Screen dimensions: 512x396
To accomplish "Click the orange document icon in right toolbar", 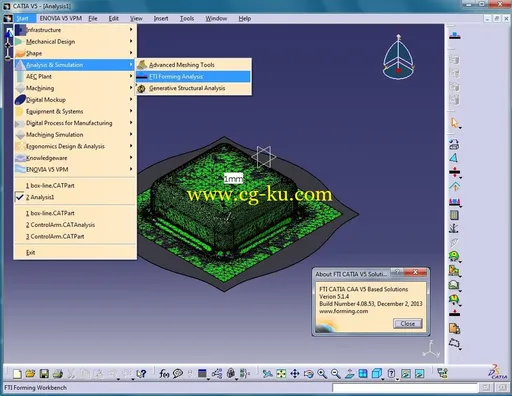I will pos(454,328).
